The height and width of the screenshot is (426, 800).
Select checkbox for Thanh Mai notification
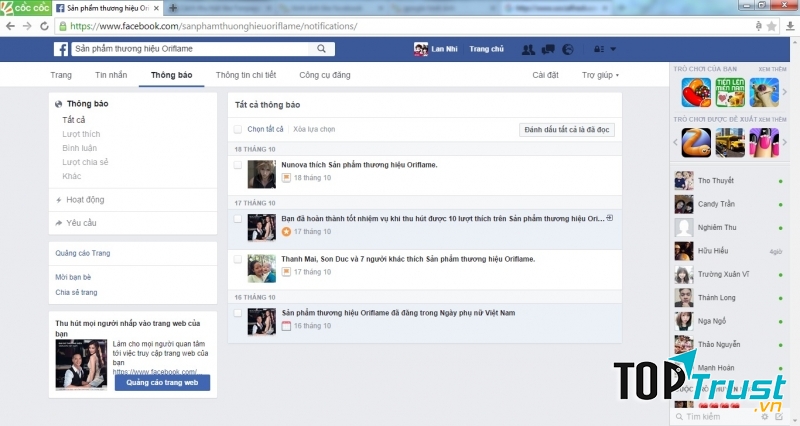point(238,259)
